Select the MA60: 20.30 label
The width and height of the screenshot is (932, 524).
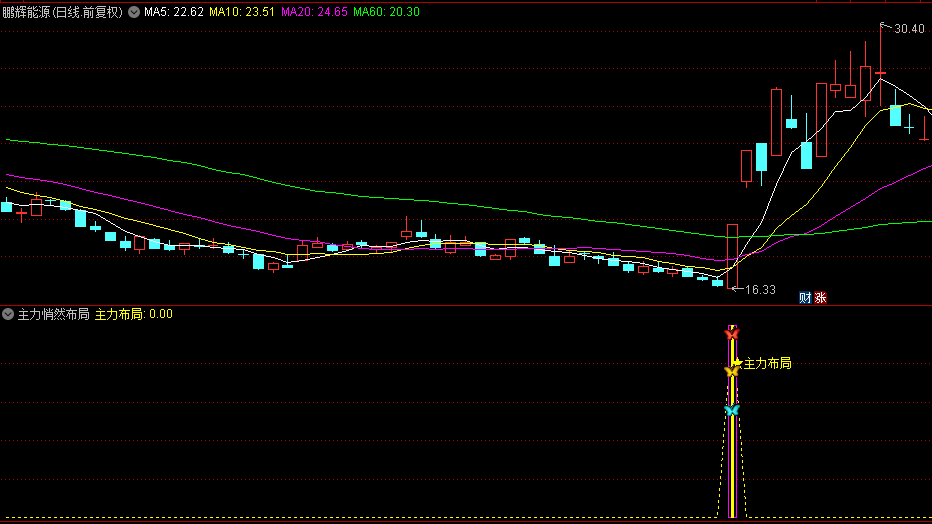click(386, 12)
